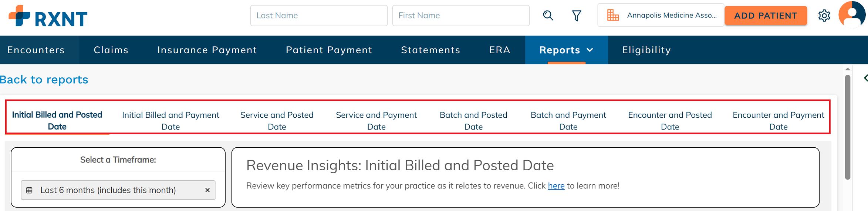The width and height of the screenshot is (868, 211).
Task: Open the Annapolis Medicine practice selector
Action: [661, 15]
